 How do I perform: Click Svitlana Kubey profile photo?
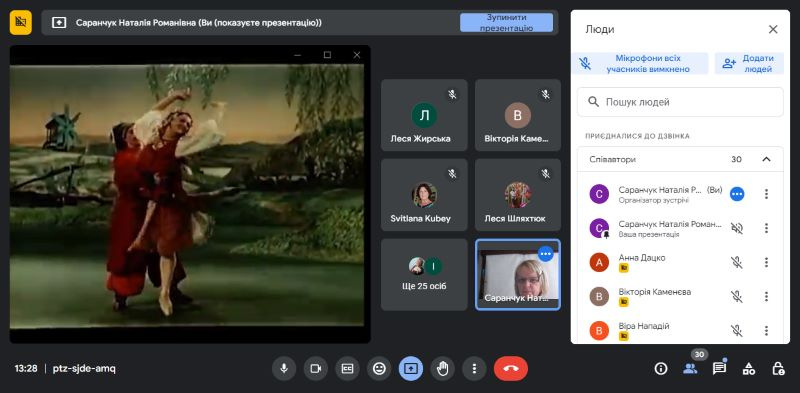[424, 195]
